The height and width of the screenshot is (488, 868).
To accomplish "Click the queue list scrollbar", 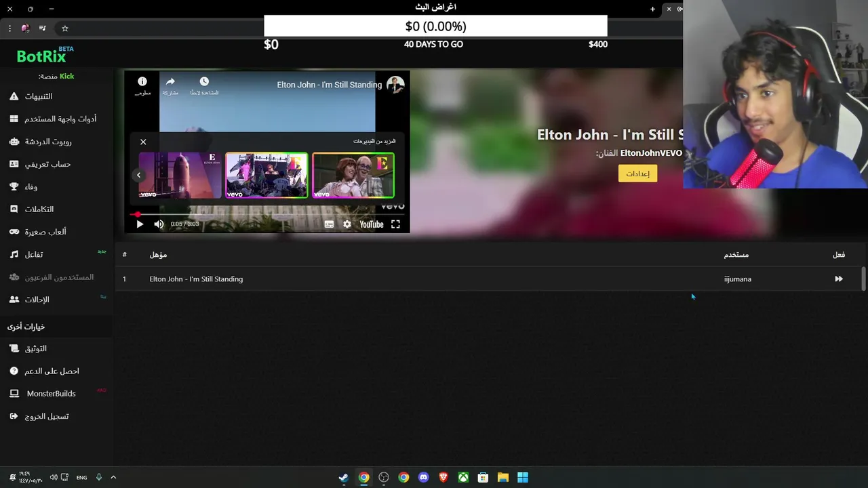I will pyautogui.click(x=863, y=279).
